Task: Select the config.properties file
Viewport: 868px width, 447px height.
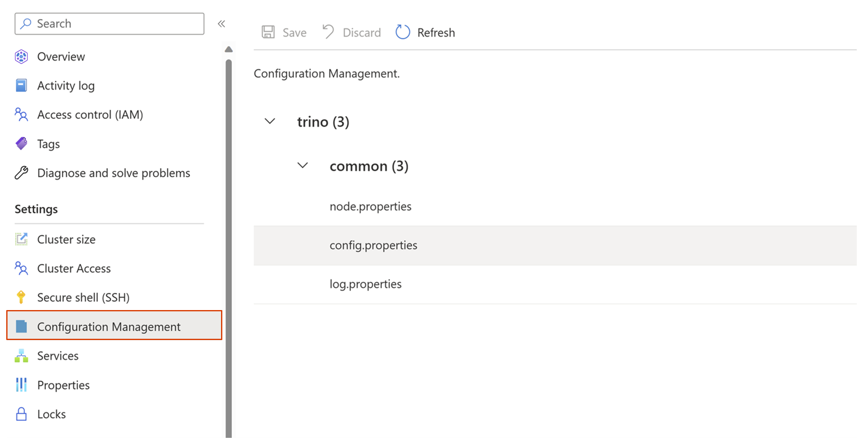Action: pyautogui.click(x=373, y=245)
